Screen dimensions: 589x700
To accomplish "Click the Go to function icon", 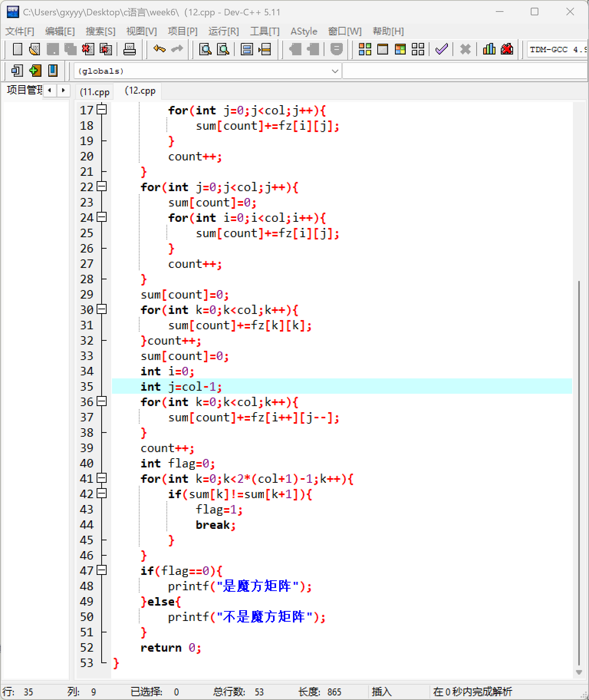I will pyautogui.click(x=247, y=49).
